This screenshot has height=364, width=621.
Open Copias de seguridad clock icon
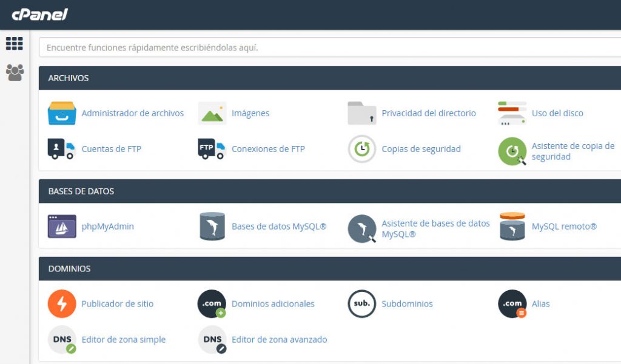362,148
